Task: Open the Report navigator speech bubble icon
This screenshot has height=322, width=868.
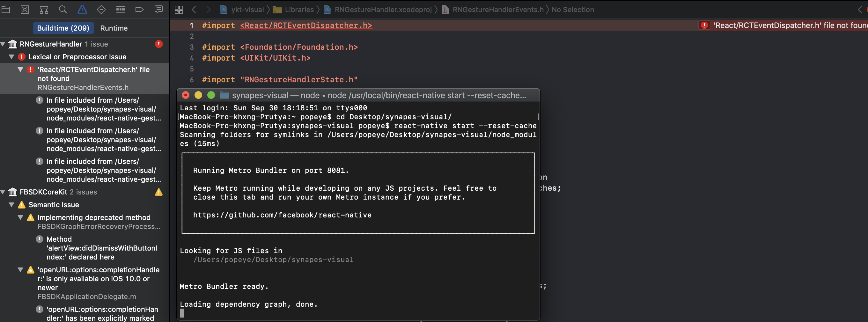Action: click(x=158, y=10)
